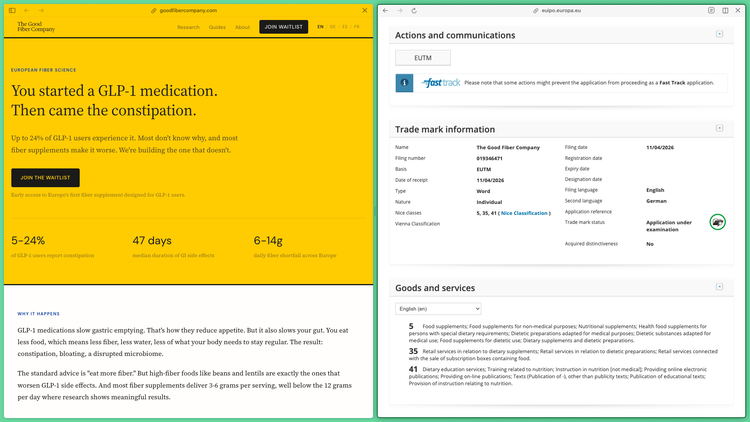Click 'Application under examination' status text

(x=669, y=226)
